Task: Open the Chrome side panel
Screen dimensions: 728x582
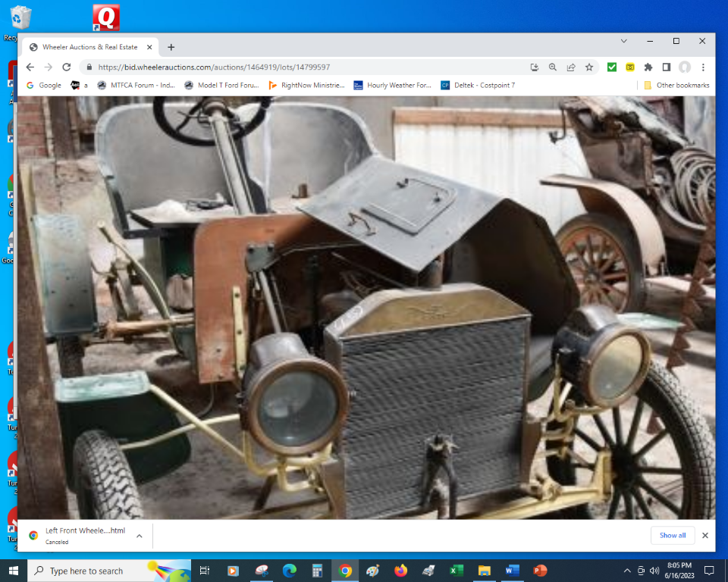Action: click(x=666, y=67)
